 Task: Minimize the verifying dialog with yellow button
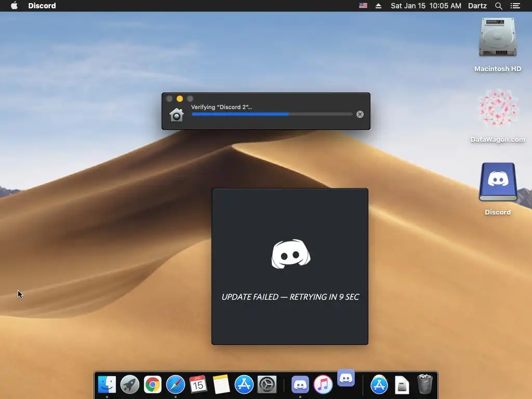(180, 99)
